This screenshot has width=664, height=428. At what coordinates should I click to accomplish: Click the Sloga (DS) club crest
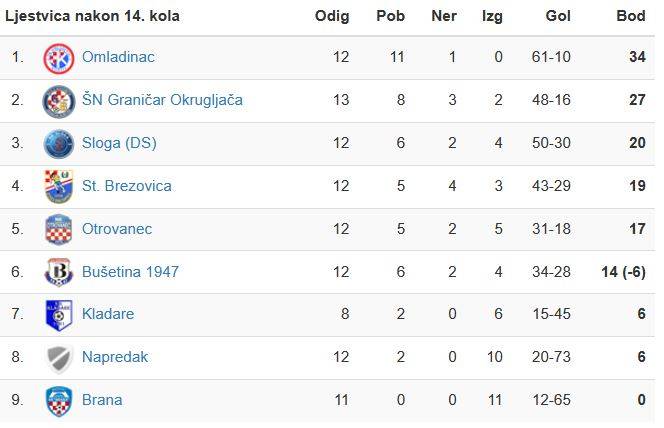(59, 144)
